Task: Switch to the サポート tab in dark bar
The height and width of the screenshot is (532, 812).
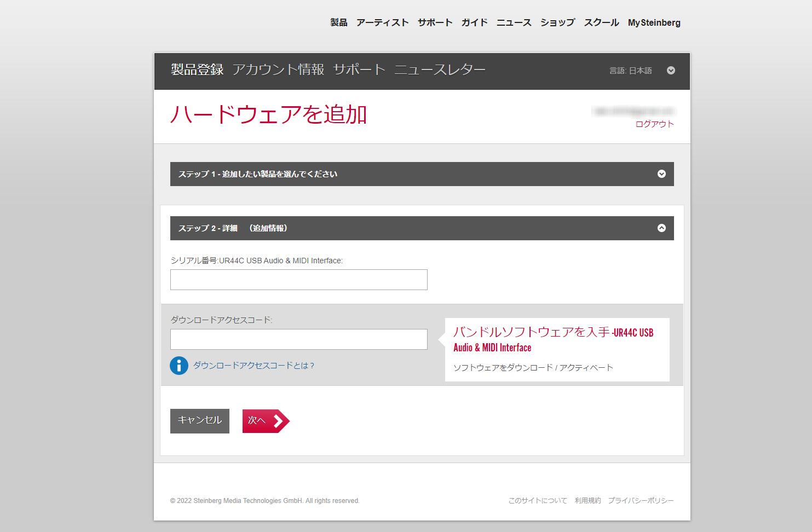Action: point(359,70)
